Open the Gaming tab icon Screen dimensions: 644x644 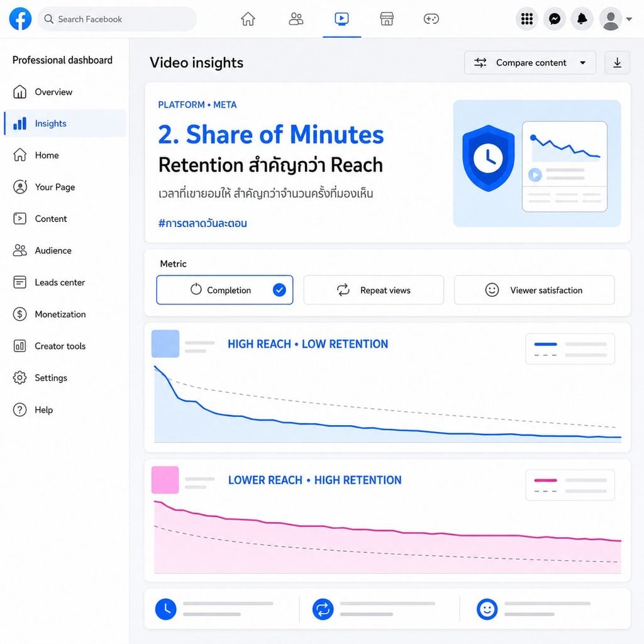431,19
